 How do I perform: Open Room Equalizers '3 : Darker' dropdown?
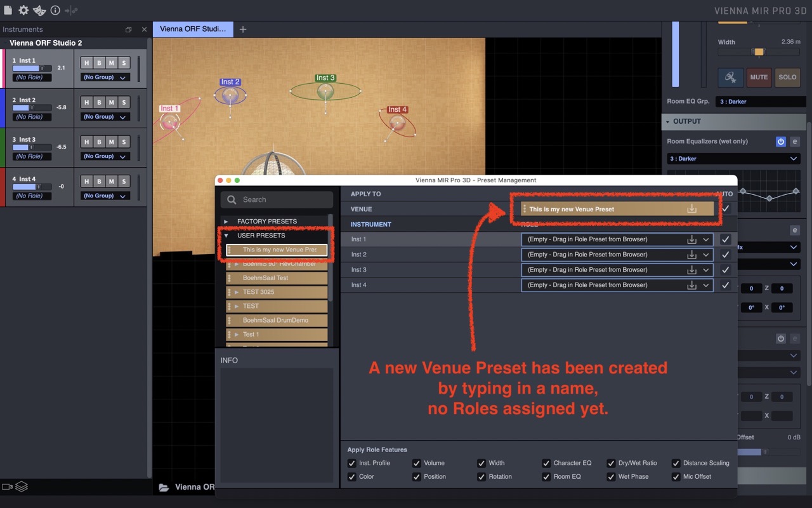733,159
